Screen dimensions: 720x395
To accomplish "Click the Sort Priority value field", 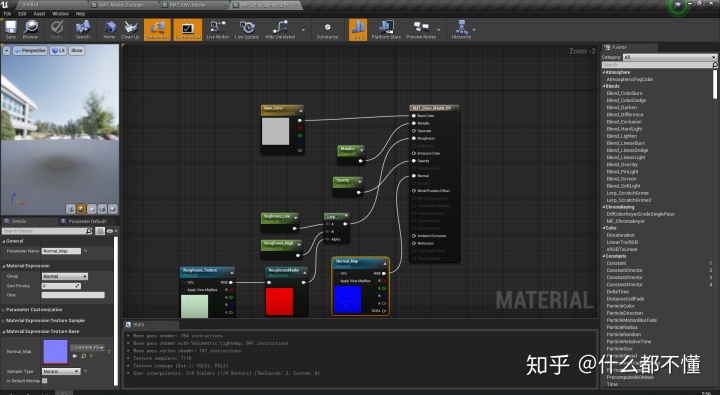I will click(x=61, y=286).
